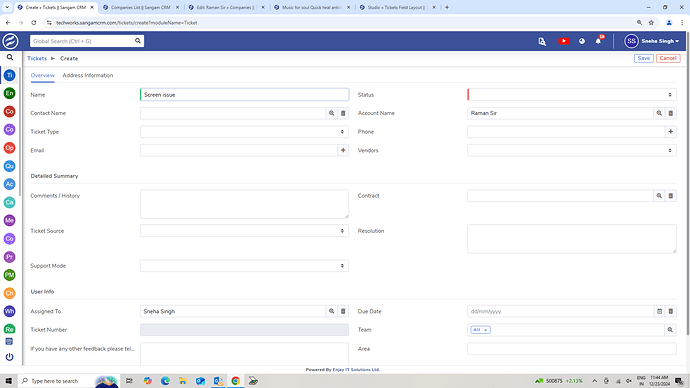
Task: Open the Sneha Singh user menu
Action: coord(652,41)
